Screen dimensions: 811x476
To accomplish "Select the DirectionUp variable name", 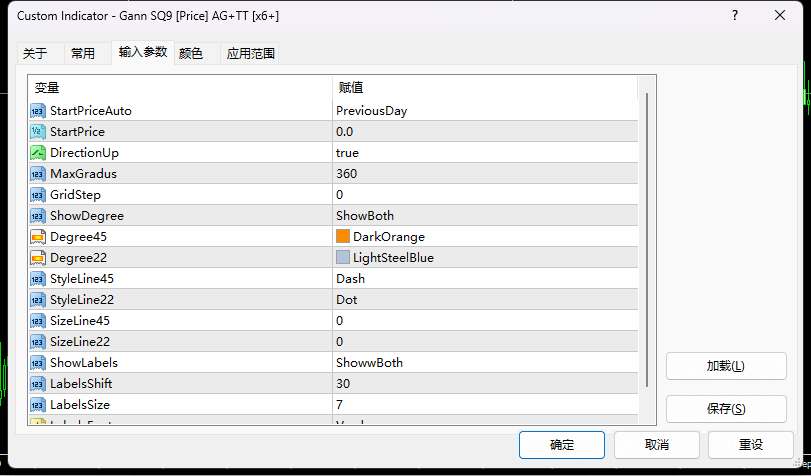I will click(84, 153).
